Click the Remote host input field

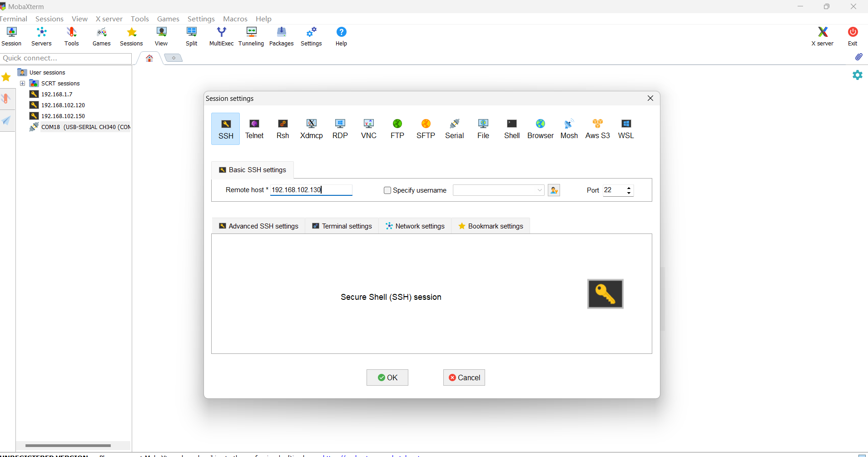coord(311,190)
